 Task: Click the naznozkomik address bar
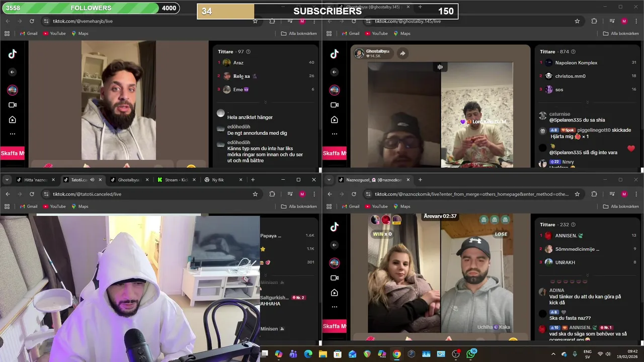click(473, 194)
